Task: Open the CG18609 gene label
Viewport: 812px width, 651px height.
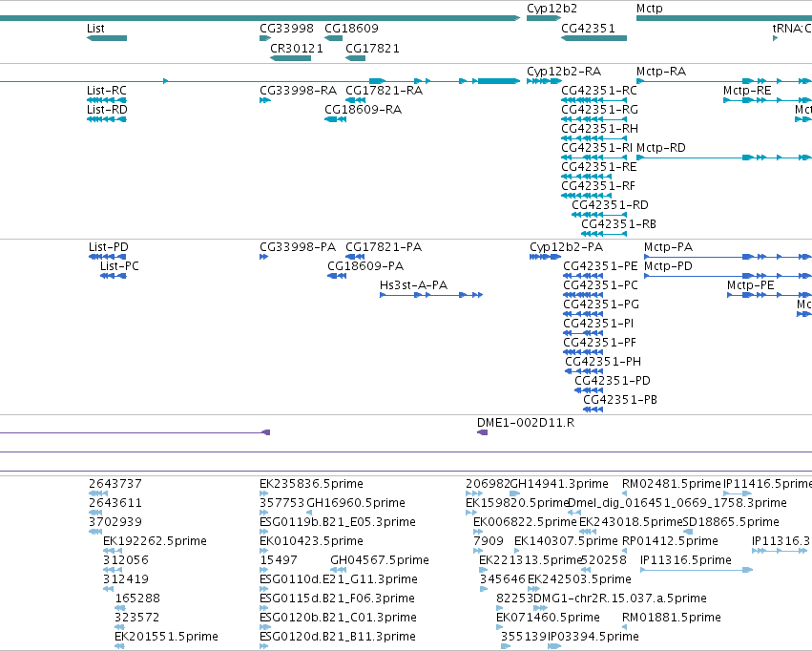Action: click(351, 28)
